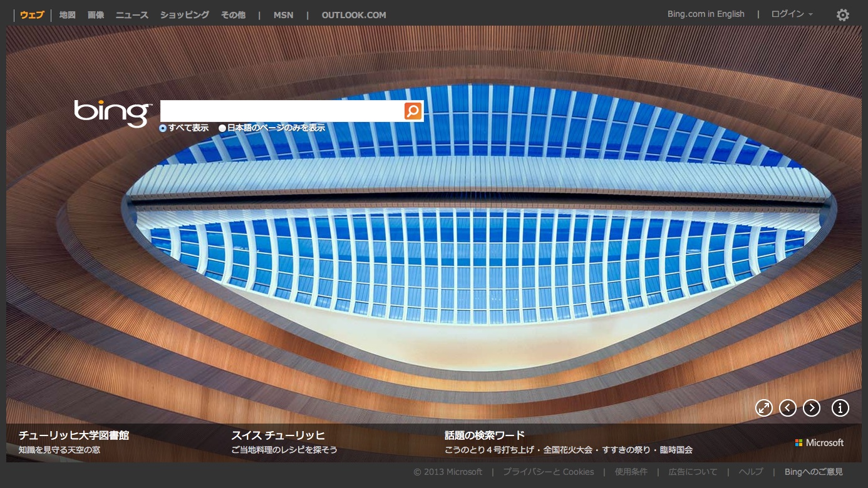The image size is (868, 488).
Task: Open the settings gear icon
Action: tap(843, 15)
